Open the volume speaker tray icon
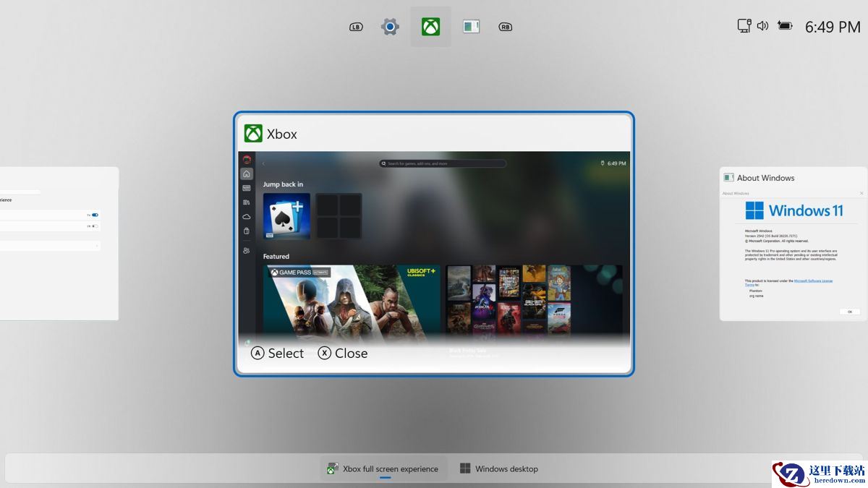 pyautogui.click(x=762, y=26)
